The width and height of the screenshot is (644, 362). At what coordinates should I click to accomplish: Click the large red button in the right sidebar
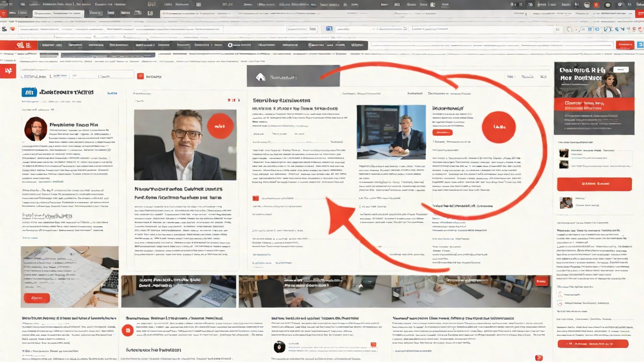(594, 184)
